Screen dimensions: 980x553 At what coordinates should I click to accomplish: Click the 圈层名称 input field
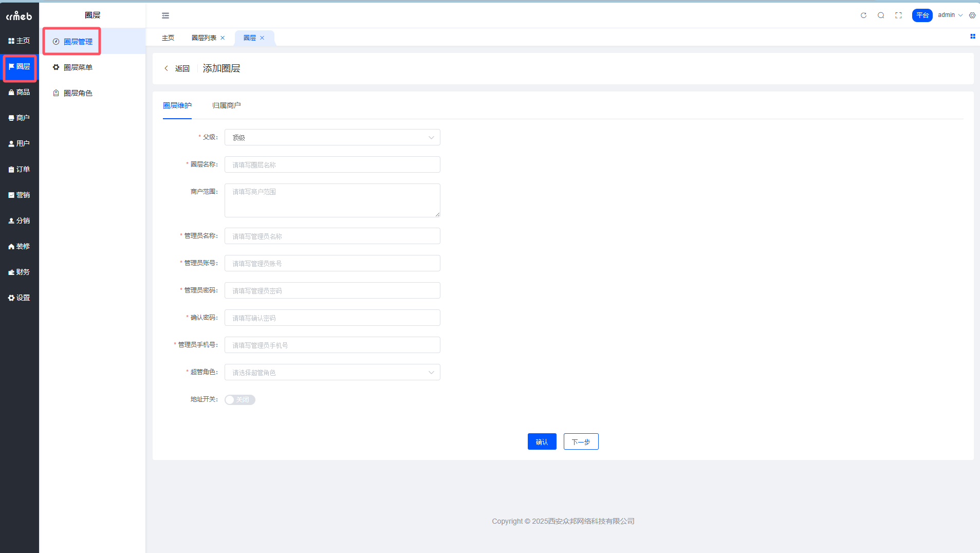click(x=332, y=165)
